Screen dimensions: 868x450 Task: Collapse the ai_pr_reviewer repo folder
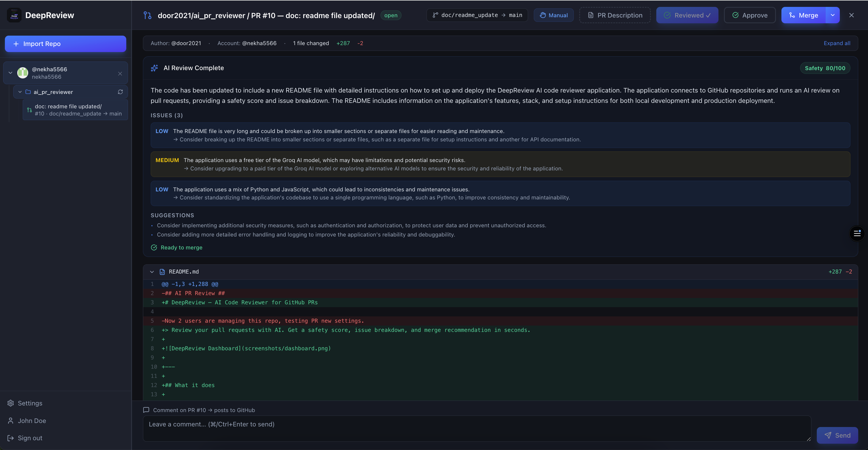pos(20,92)
